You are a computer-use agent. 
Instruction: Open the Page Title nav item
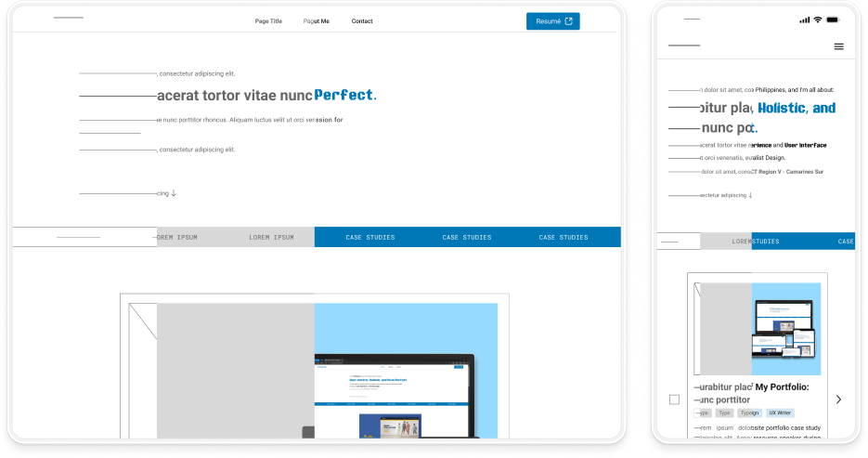pyautogui.click(x=268, y=21)
